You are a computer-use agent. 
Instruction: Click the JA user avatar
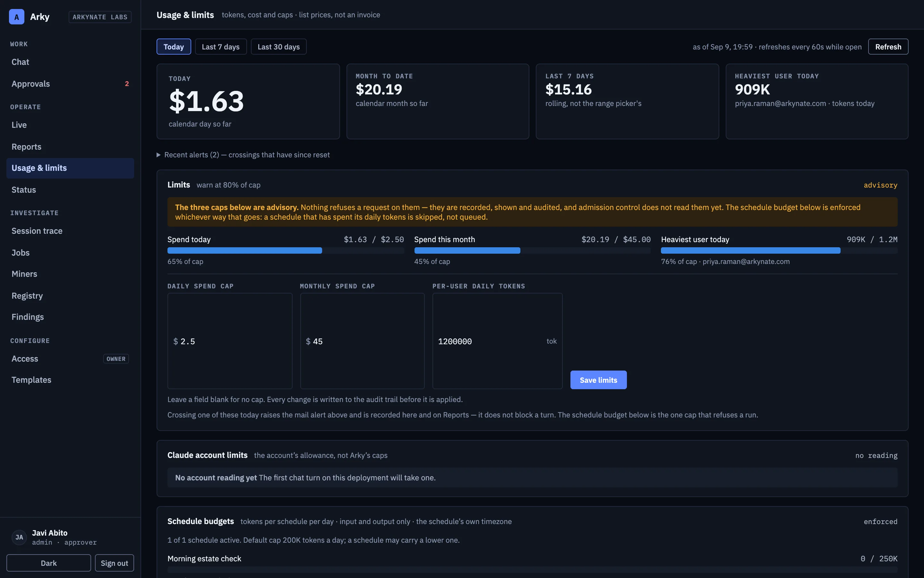tap(19, 537)
